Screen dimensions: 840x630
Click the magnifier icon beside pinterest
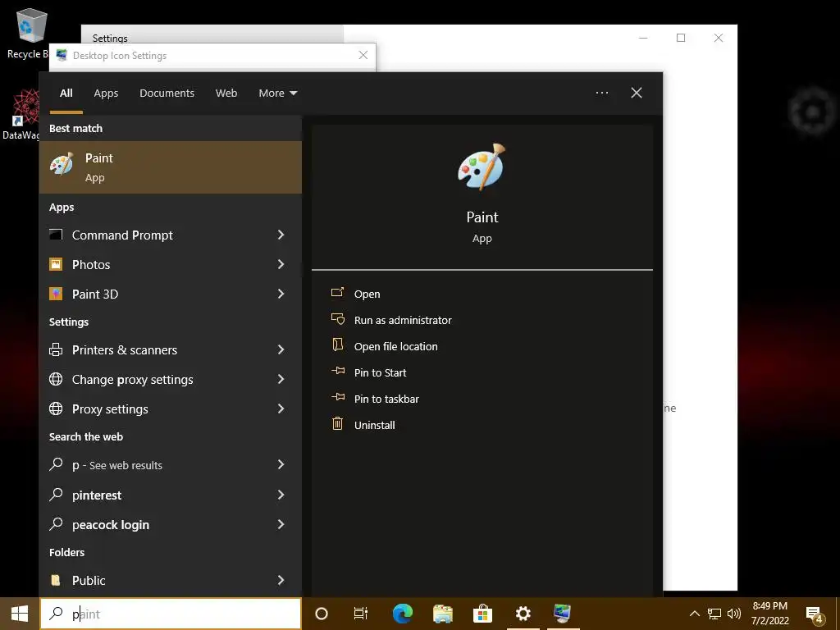click(56, 495)
